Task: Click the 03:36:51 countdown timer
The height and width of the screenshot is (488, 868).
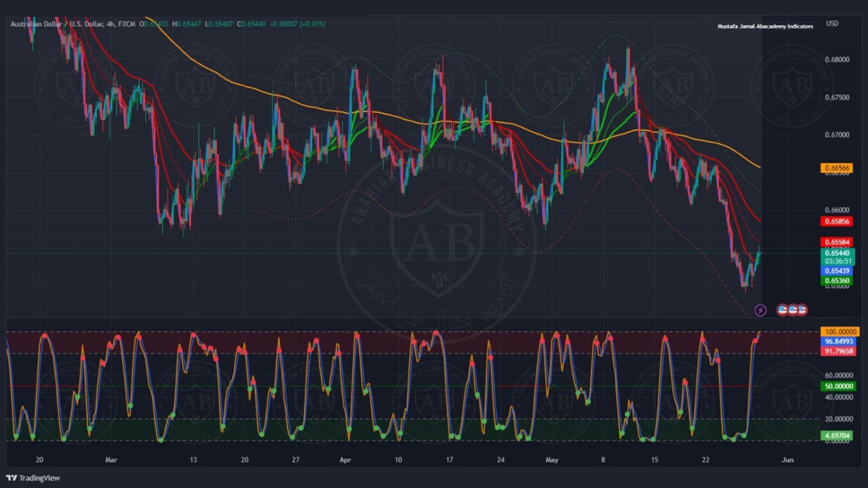Action: point(838,261)
